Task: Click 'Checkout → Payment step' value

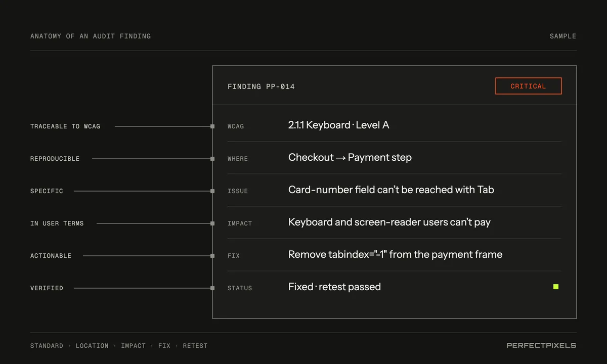Action: (350, 157)
